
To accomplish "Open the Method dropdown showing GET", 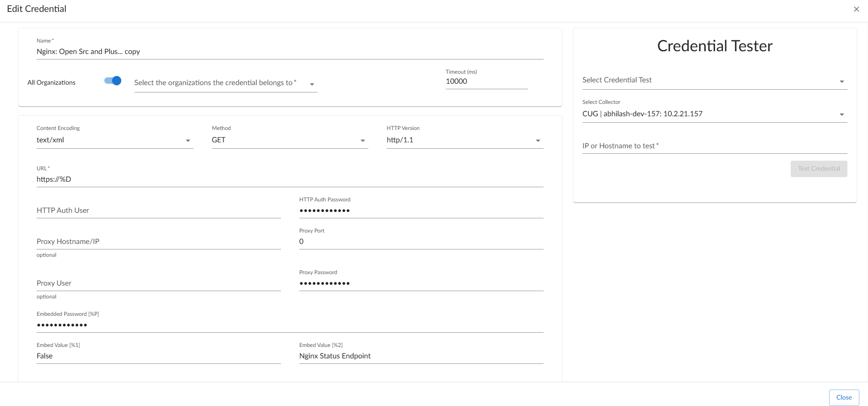I will [289, 140].
